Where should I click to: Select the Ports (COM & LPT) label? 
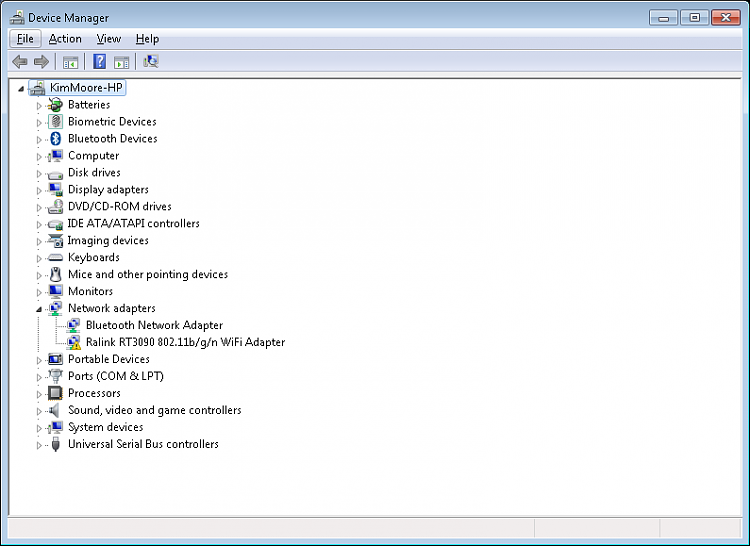tap(116, 376)
